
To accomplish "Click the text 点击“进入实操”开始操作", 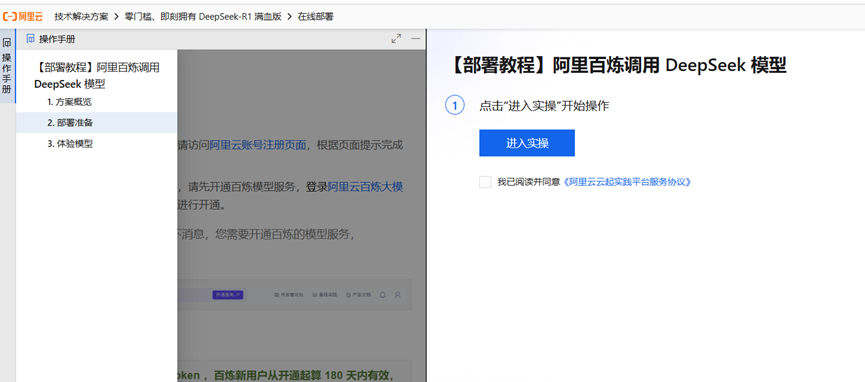I will pos(543,106).
